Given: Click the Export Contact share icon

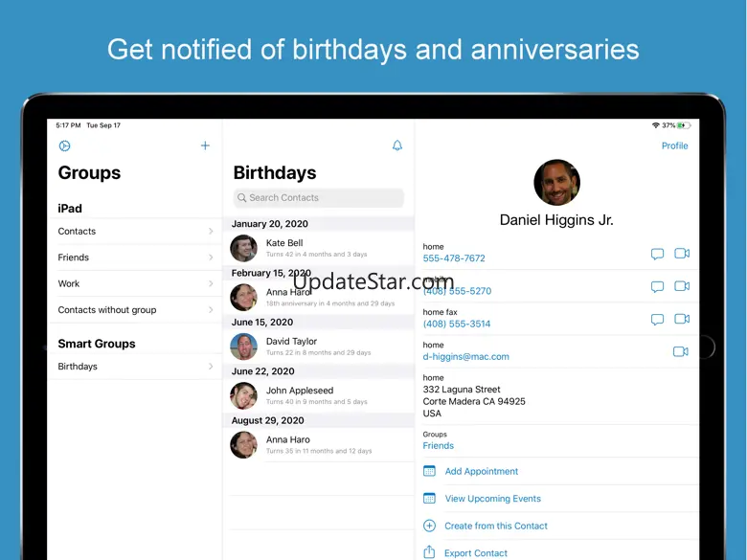Looking at the screenshot, I should tap(429, 552).
